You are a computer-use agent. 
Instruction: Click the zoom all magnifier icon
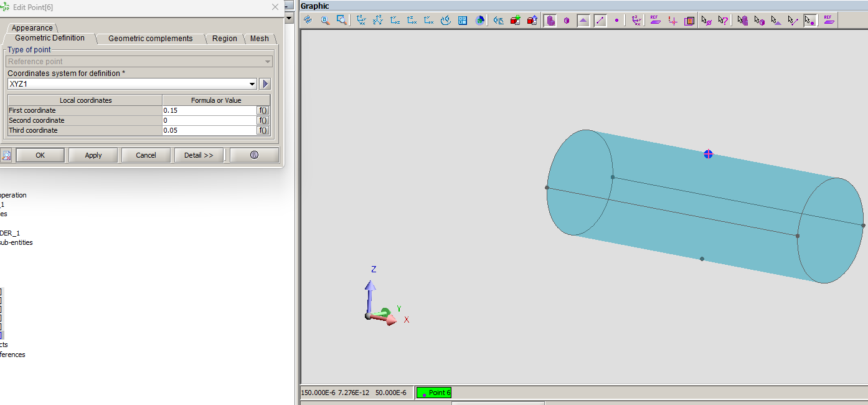[x=325, y=21]
